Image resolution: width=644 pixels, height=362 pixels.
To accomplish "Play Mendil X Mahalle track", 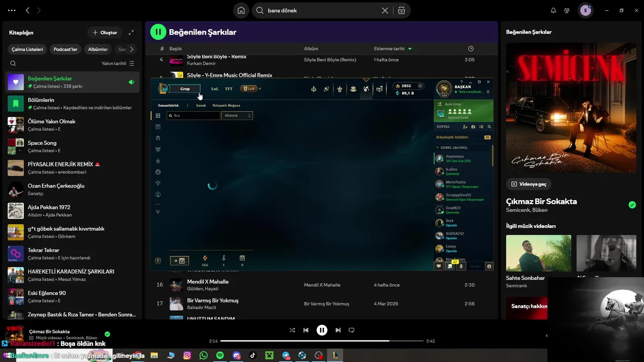I will 322,285.
